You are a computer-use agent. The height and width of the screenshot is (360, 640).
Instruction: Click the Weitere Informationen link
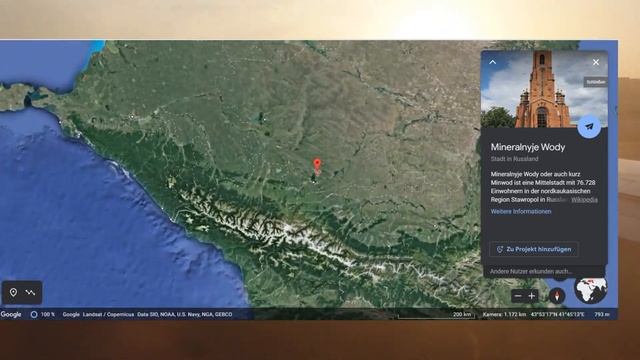click(521, 211)
